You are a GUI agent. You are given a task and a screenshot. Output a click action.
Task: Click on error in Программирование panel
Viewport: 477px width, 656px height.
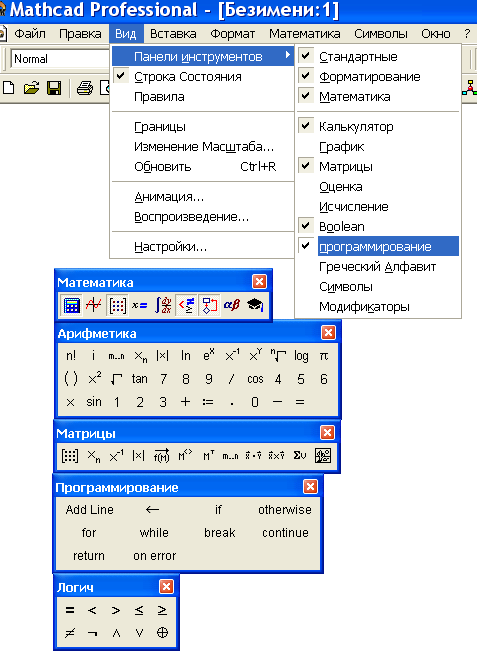point(154,556)
